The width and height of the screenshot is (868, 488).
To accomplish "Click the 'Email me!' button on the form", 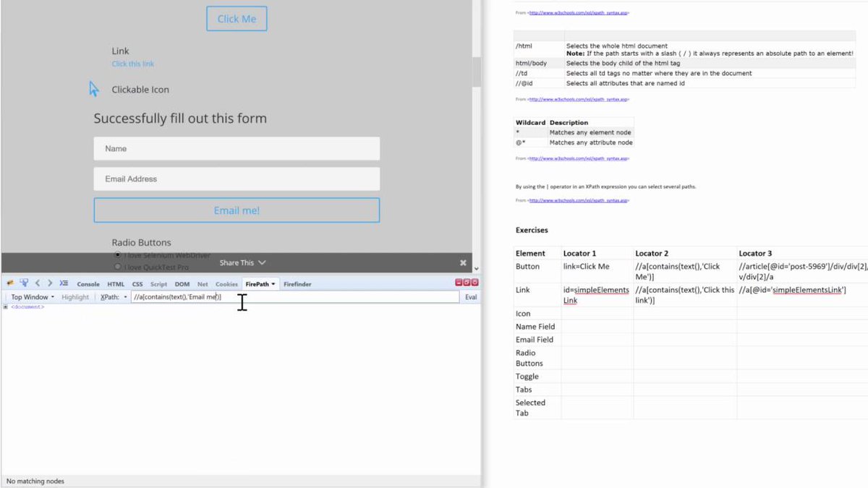I will click(237, 210).
